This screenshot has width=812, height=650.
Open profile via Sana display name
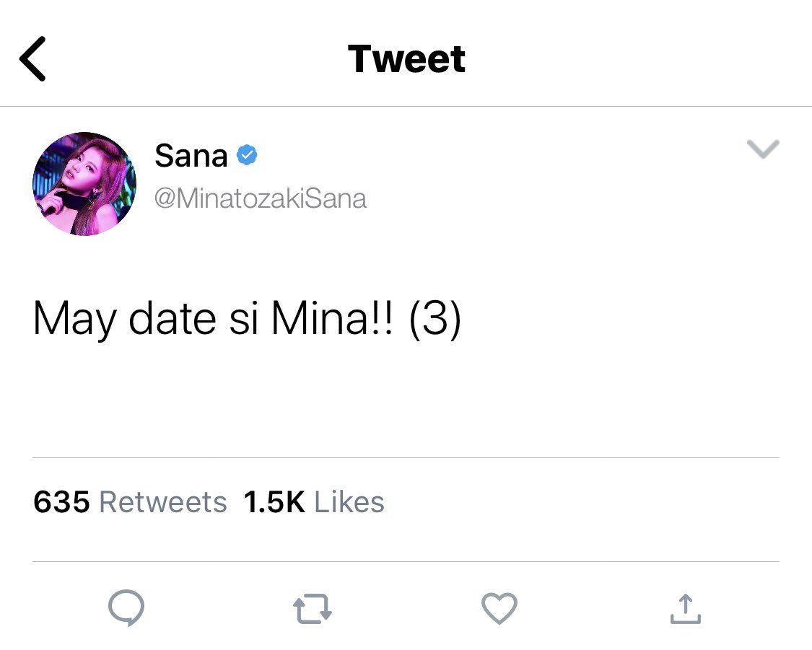191,155
